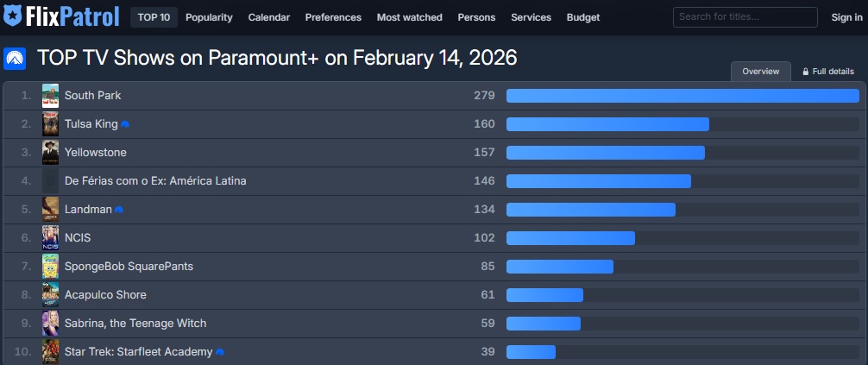Screen dimensions: 868x365
Task: Open the Calendar page
Action: (x=268, y=17)
